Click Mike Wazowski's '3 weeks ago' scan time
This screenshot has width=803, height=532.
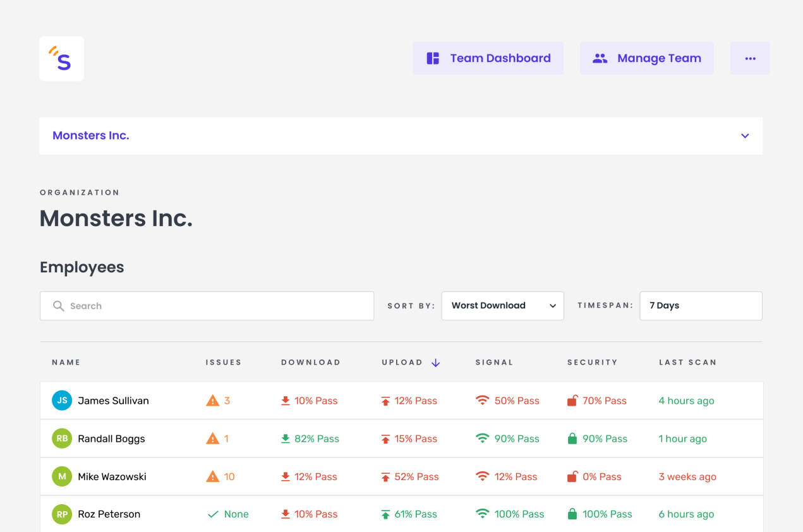point(687,476)
